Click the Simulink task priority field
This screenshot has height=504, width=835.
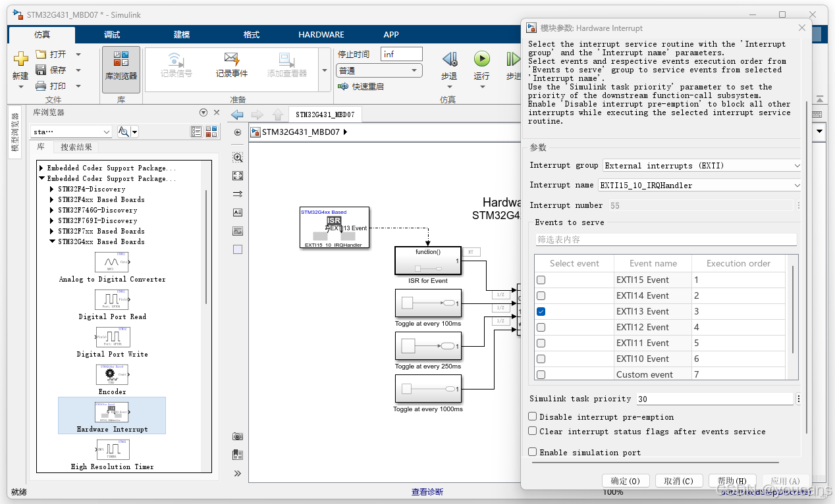pos(714,399)
